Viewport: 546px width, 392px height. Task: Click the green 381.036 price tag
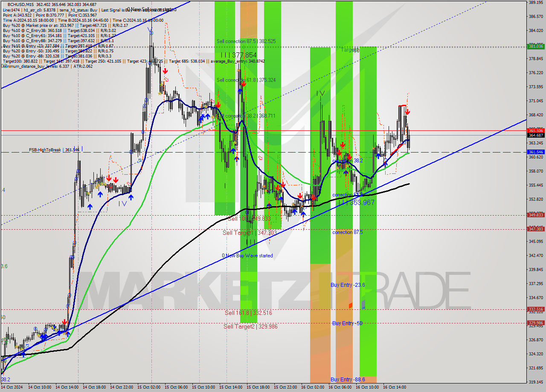(536, 46)
